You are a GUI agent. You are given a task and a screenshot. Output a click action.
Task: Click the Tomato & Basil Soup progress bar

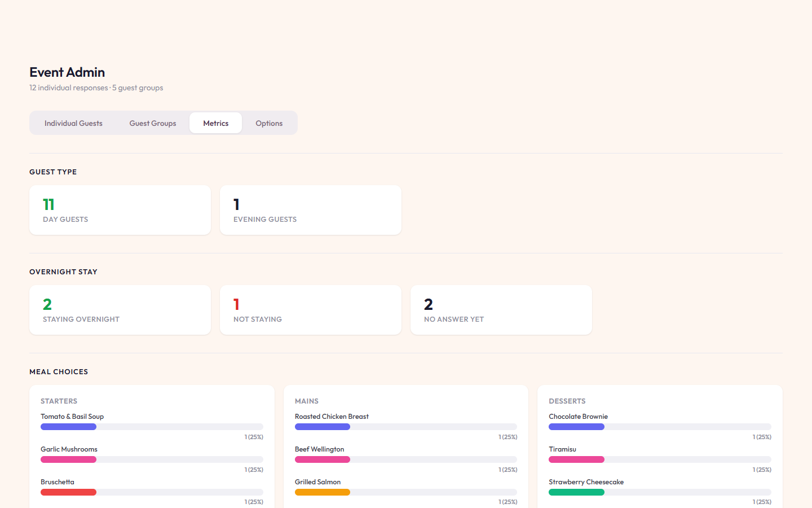(x=152, y=427)
